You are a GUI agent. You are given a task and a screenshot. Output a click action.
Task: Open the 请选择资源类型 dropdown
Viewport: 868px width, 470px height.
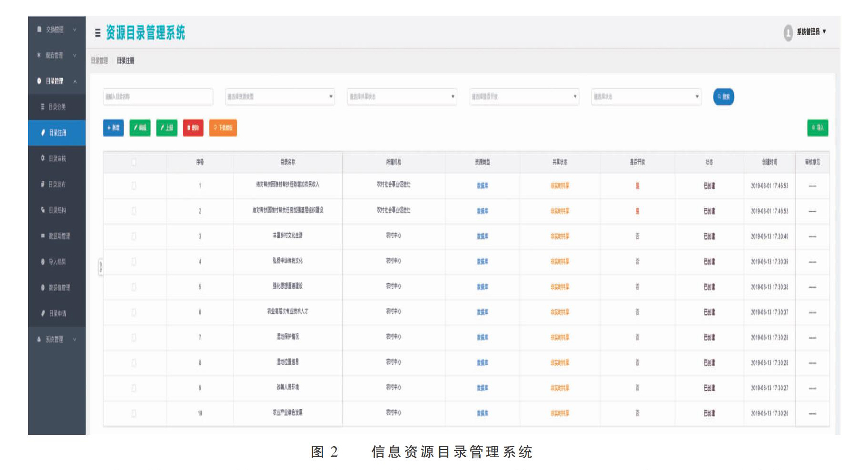(280, 97)
